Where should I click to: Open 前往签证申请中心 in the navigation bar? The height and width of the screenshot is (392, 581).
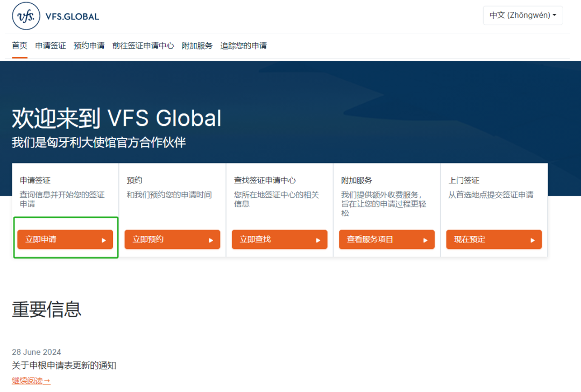click(x=143, y=46)
